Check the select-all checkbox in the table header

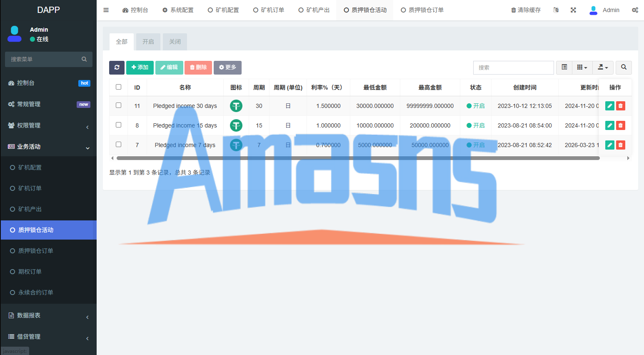[x=118, y=87]
